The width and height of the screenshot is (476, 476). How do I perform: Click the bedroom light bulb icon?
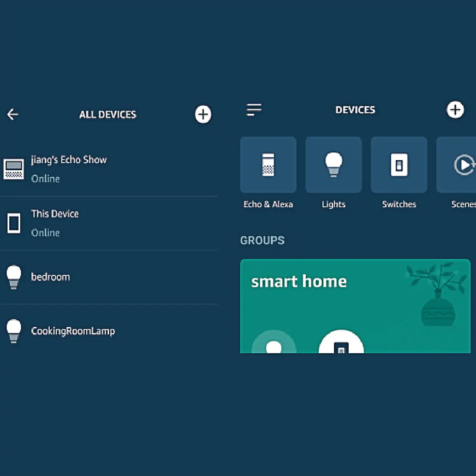[x=14, y=277]
